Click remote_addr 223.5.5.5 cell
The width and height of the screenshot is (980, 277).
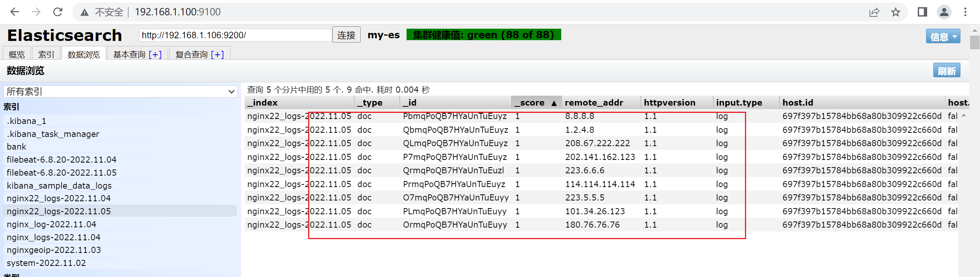(x=585, y=198)
